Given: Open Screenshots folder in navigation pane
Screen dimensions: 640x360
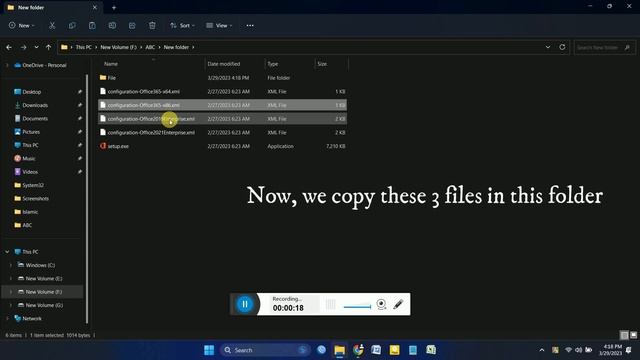Looking at the screenshot, I should tap(35, 198).
